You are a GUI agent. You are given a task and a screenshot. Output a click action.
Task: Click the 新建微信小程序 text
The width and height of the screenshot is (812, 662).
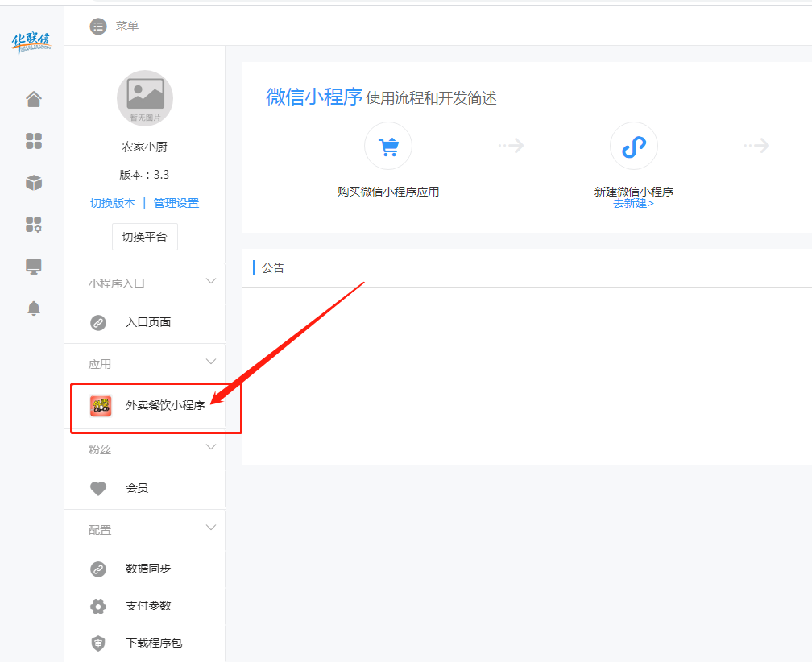point(634,192)
